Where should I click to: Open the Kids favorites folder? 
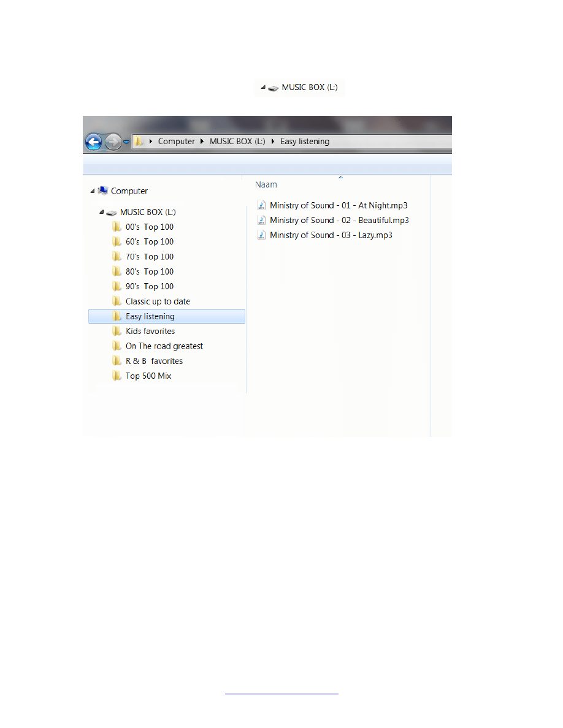pyautogui.click(x=150, y=332)
